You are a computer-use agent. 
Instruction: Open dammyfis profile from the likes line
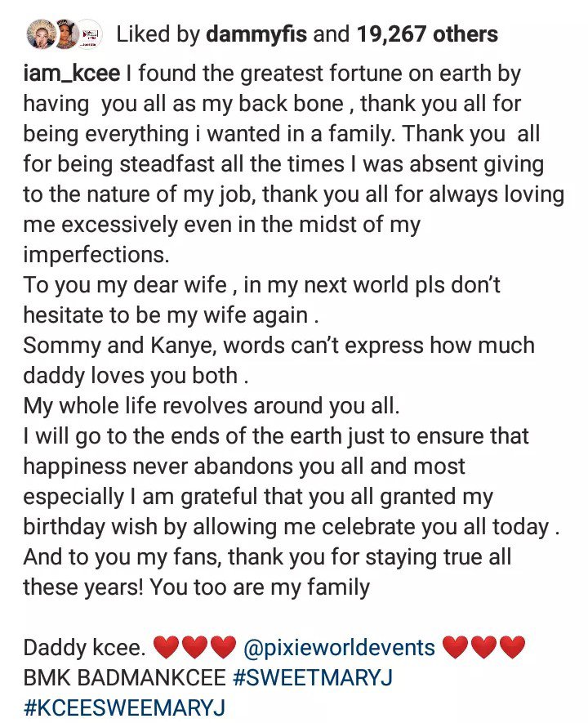coord(256,34)
